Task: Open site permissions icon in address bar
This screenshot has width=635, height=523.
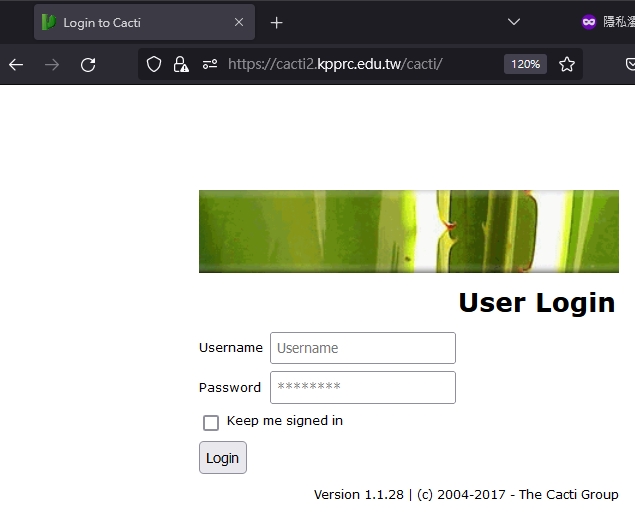Action: (x=210, y=64)
